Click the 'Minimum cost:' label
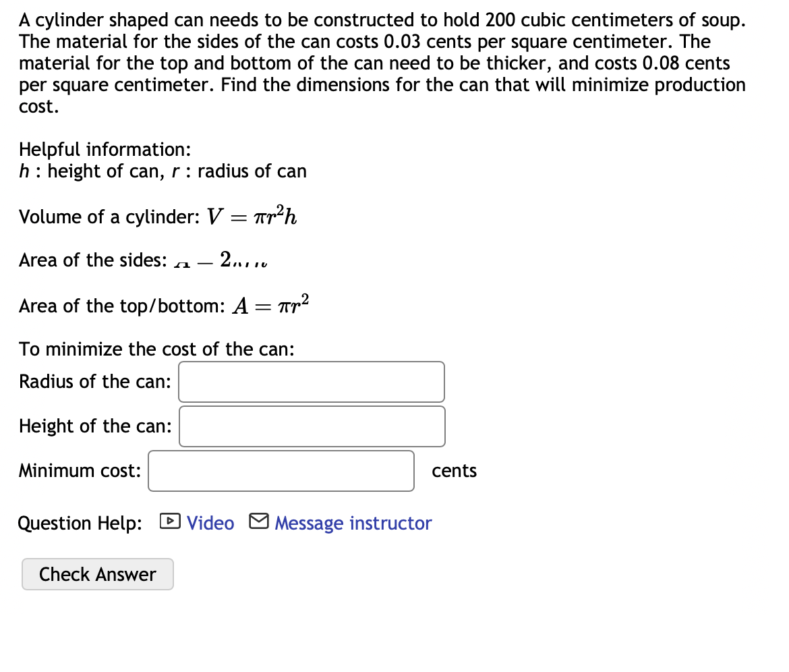Image resolution: width=789 pixels, height=672 pixels. [80, 471]
